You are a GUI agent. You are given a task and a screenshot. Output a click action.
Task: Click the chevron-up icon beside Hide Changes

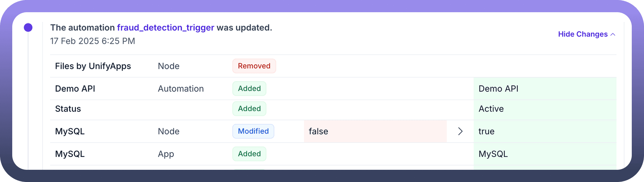(613, 35)
